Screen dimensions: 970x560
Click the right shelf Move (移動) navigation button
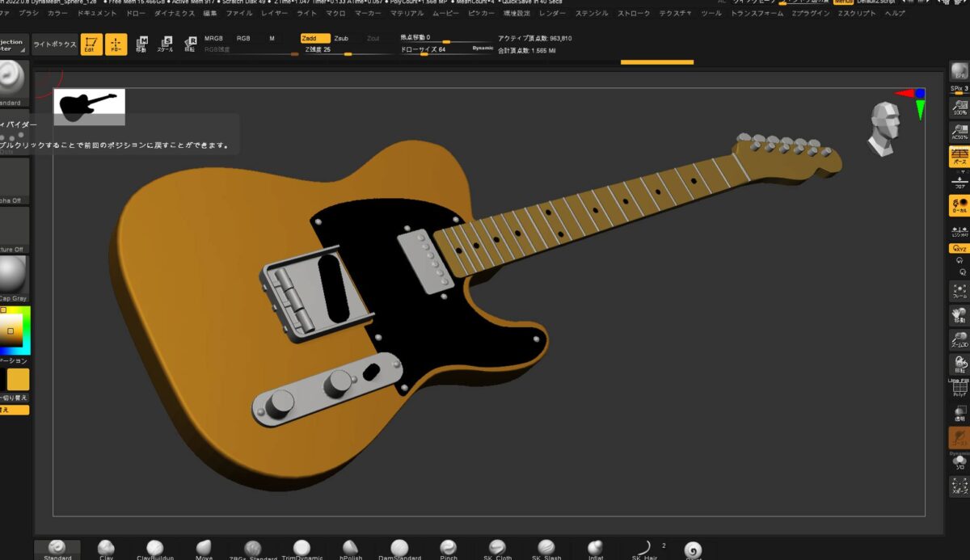point(959,316)
